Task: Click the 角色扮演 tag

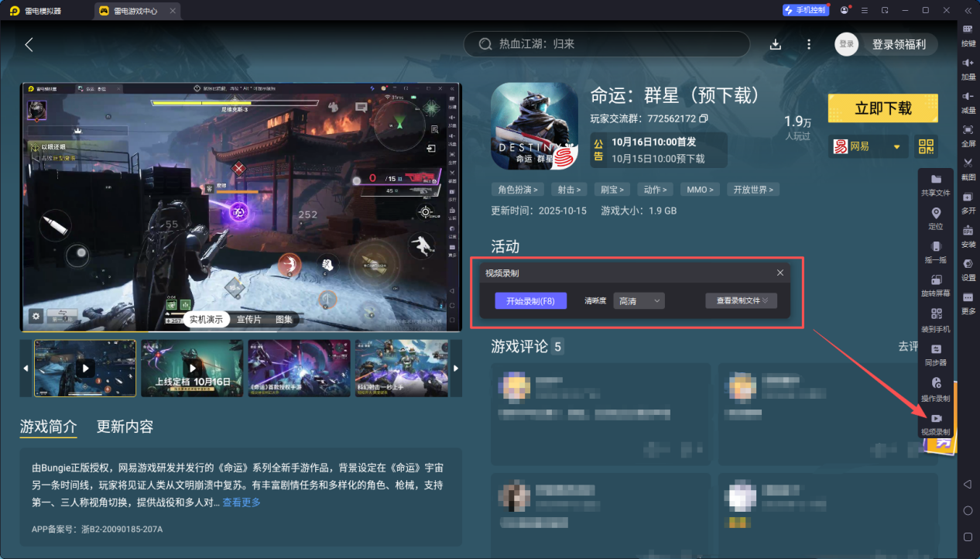Action: pyautogui.click(x=518, y=190)
